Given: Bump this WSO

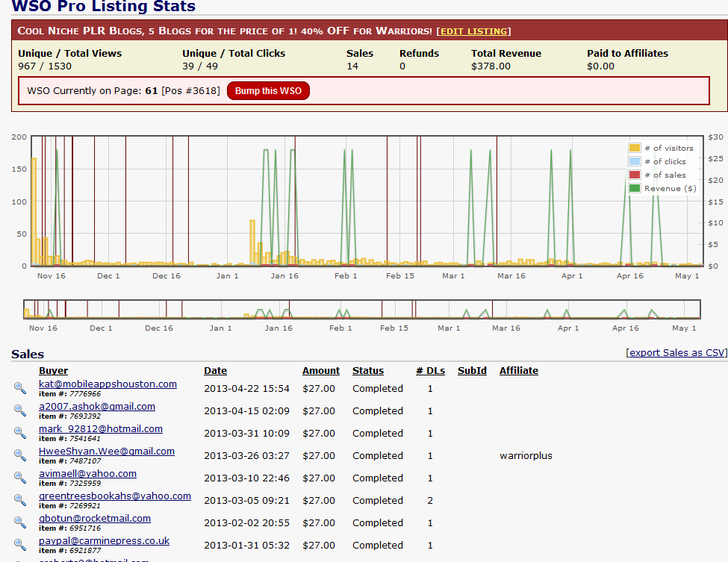Looking at the screenshot, I should pyautogui.click(x=268, y=91).
